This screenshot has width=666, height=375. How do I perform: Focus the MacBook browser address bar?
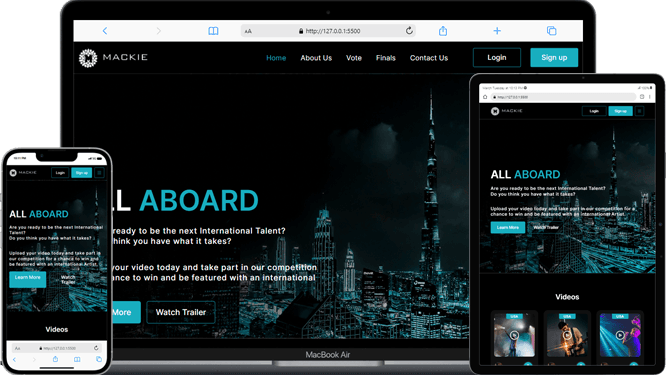pos(328,31)
